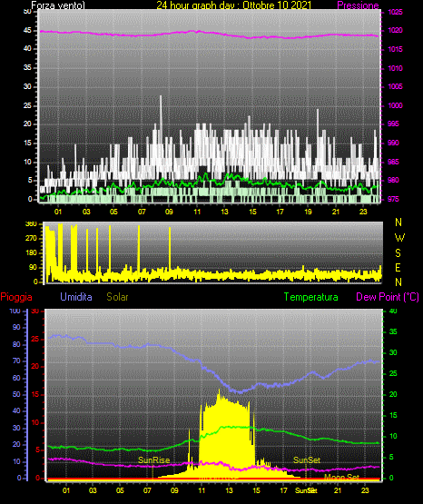This screenshot has width=423, height=504.
Task: Click the Pressione legend label
Action: pyautogui.click(x=358, y=5)
